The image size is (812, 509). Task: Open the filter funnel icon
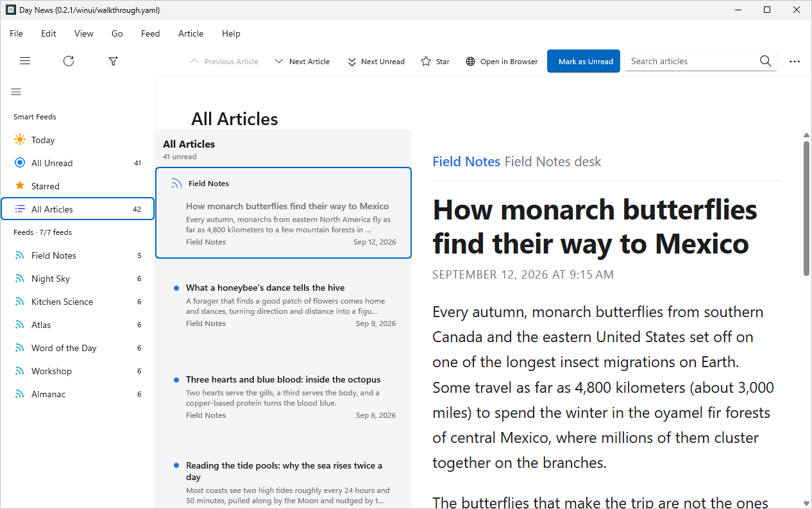tap(113, 61)
